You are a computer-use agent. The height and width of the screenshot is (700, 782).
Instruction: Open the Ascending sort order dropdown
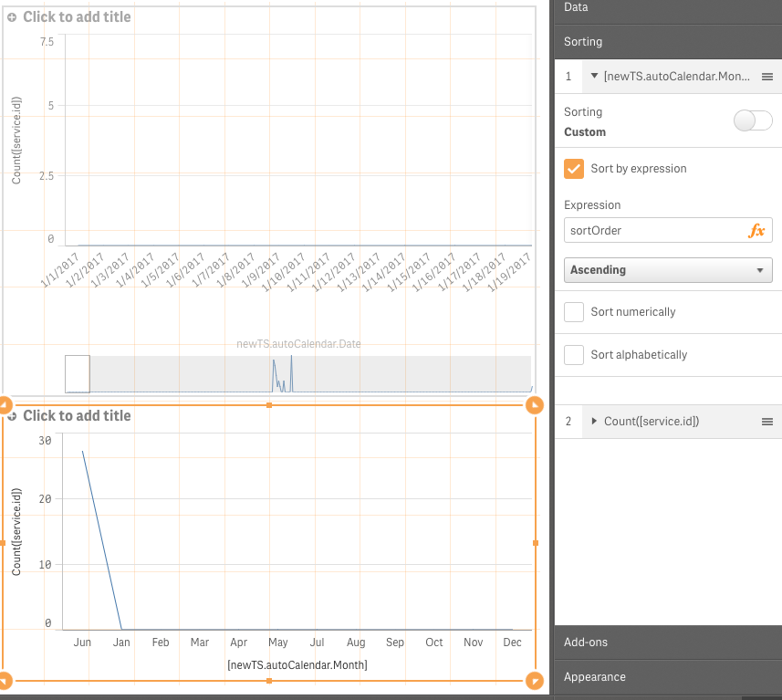click(668, 270)
